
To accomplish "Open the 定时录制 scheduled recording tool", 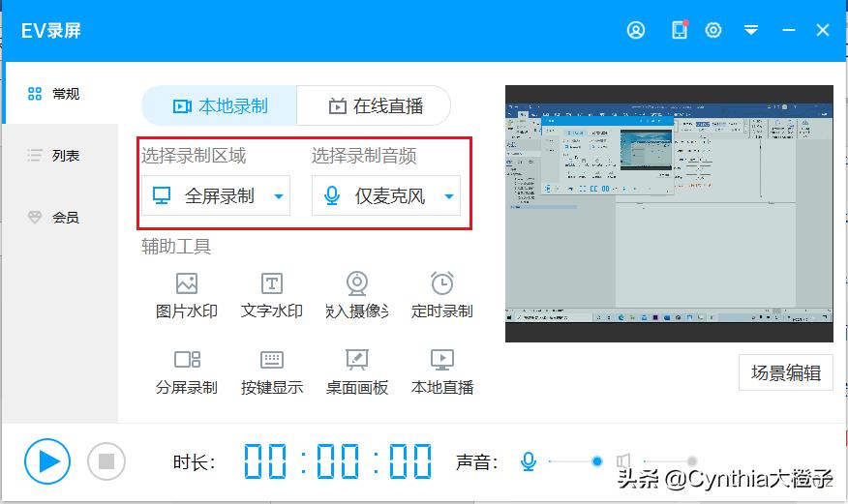I will click(441, 295).
